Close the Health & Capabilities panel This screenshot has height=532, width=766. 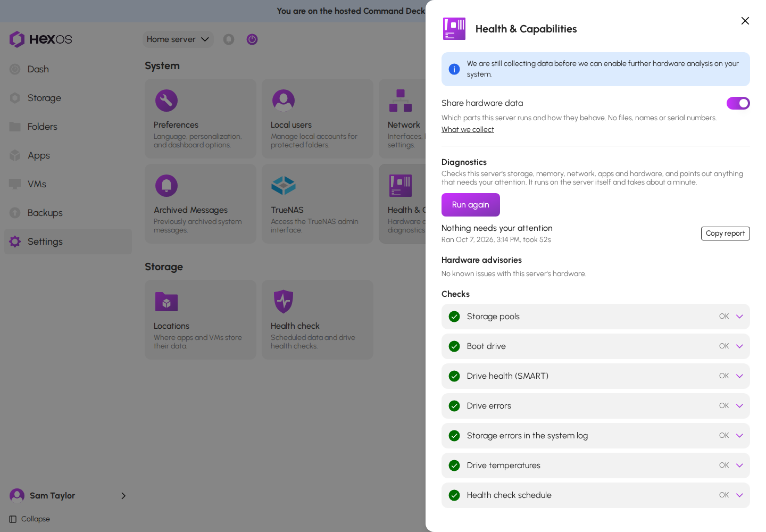coord(745,21)
